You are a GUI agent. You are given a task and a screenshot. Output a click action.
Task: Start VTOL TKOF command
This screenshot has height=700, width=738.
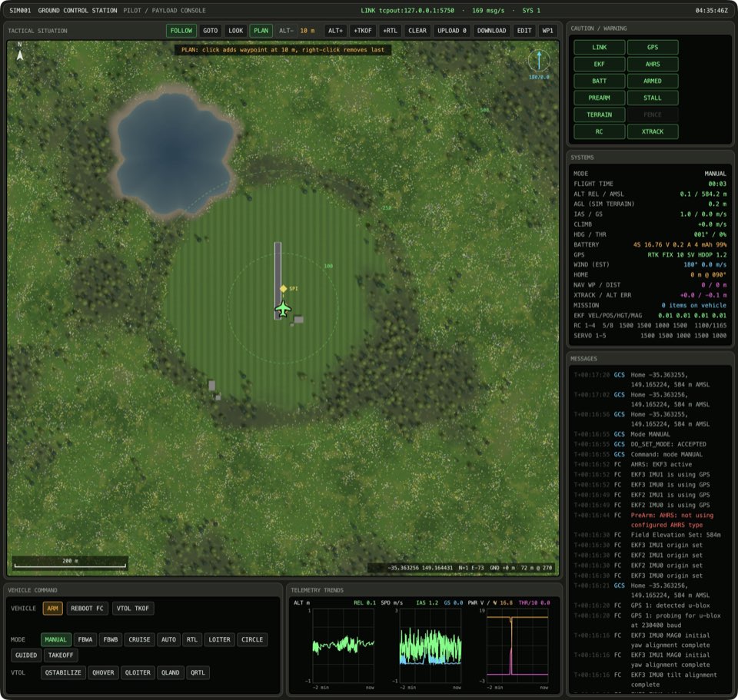133,609
